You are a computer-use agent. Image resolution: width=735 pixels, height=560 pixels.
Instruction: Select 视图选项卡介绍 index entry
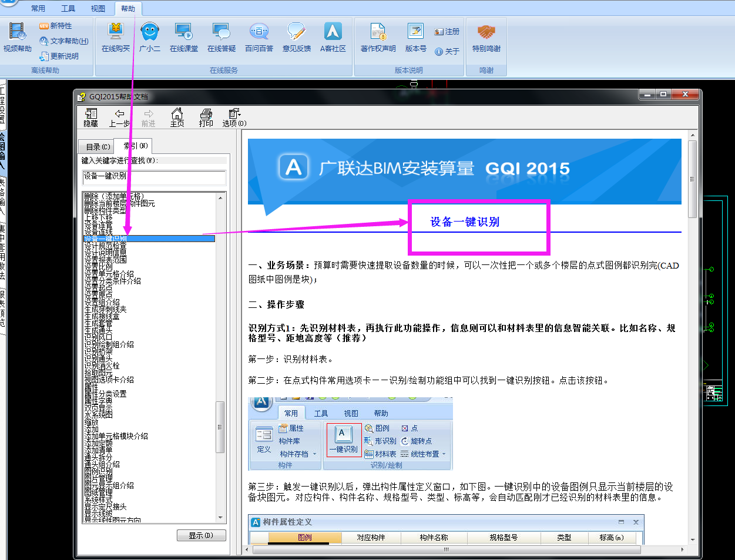[109, 380]
